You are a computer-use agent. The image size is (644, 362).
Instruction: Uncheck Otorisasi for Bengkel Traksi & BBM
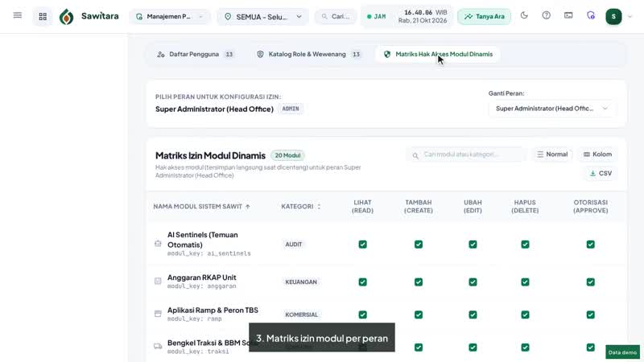[x=591, y=348]
